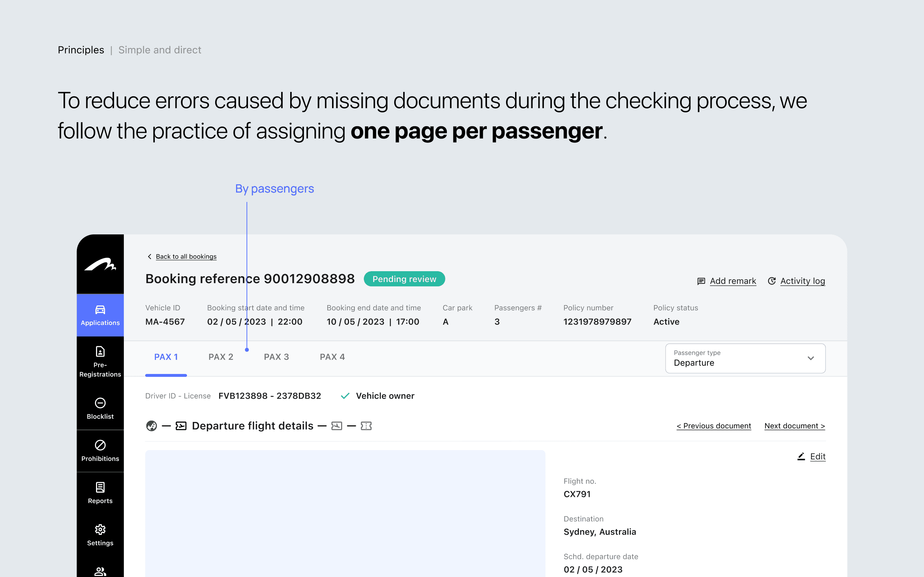Jump to the ticket document step icon
Image resolution: width=924 pixels, height=577 pixels.
pos(366,426)
